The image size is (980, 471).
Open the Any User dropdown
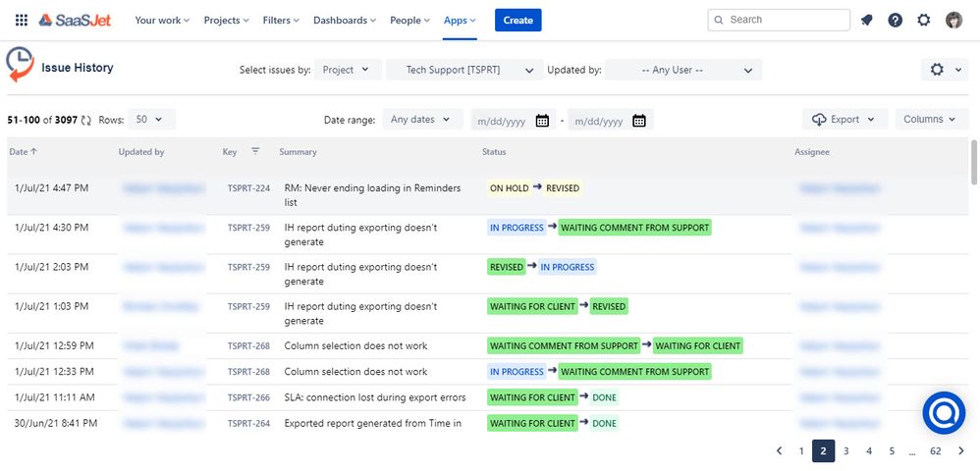click(x=683, y=70)
